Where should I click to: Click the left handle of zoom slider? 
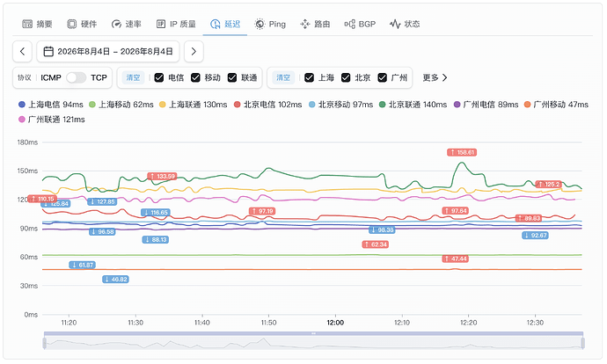click(x=45, y=343)
